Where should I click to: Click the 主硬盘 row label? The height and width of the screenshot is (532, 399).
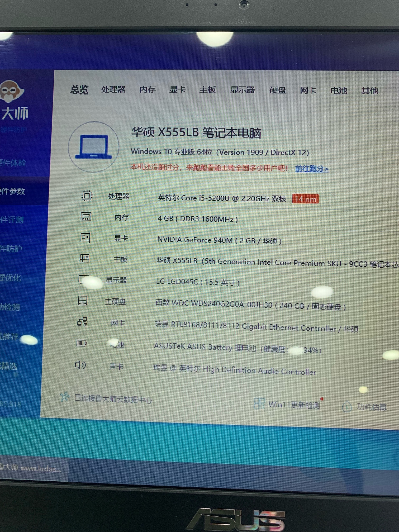(115, 301)
